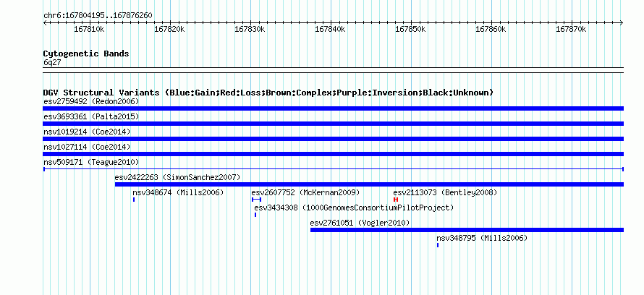Viewport: 644px width, 295px height.
Task: Click the 167820k ruler tick label
Action: pos(169,30)
